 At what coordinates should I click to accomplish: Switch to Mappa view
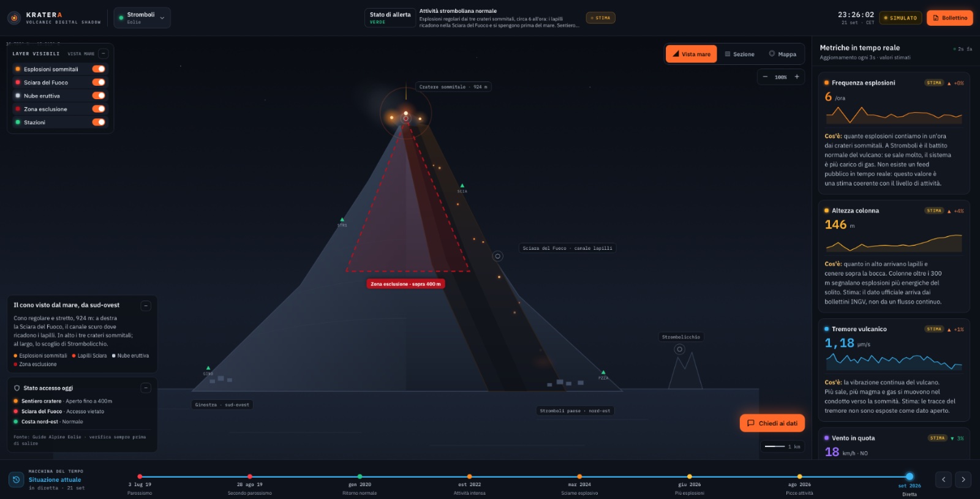783,54
